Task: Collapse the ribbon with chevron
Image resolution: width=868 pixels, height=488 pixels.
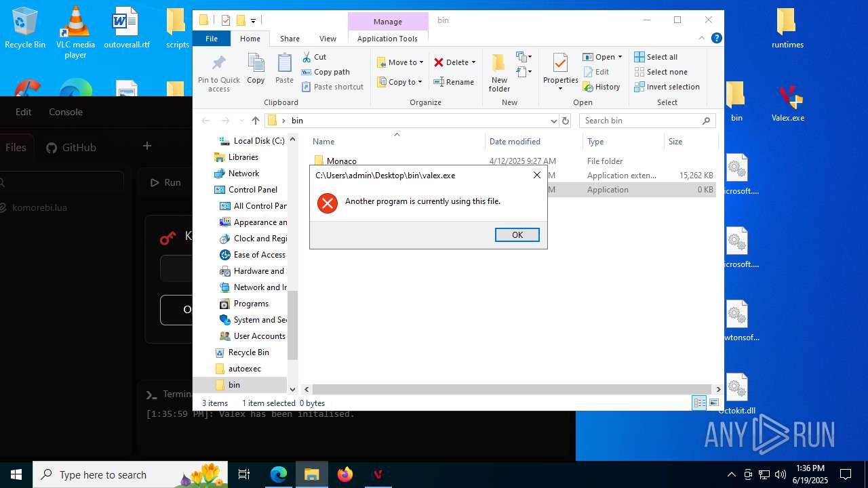Action: coord(703,39)
